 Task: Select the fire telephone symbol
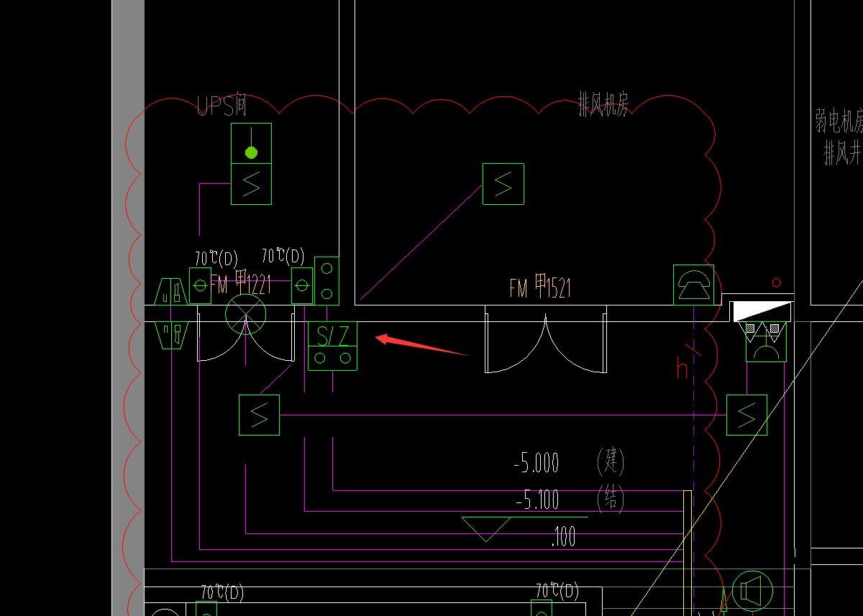tap(693, 285)
